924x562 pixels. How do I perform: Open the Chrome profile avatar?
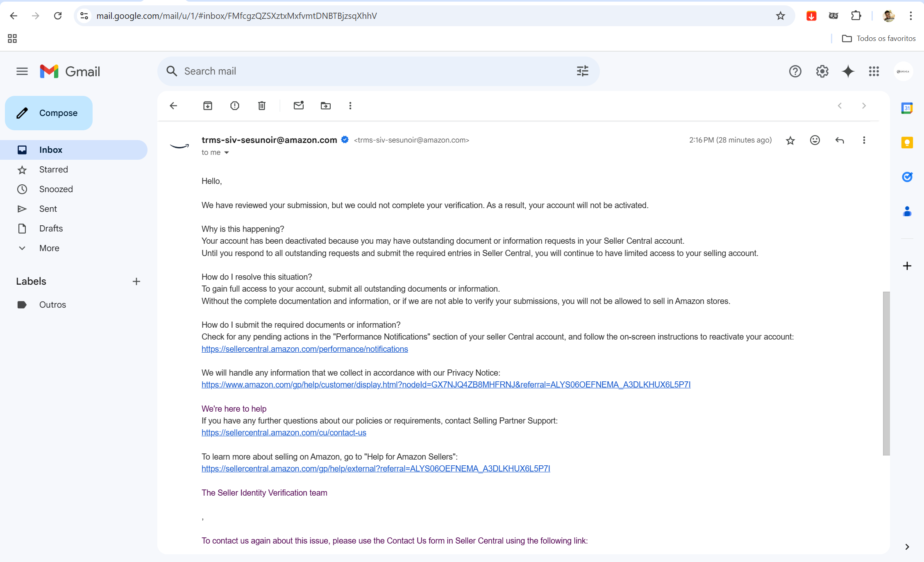coord(889,16)
